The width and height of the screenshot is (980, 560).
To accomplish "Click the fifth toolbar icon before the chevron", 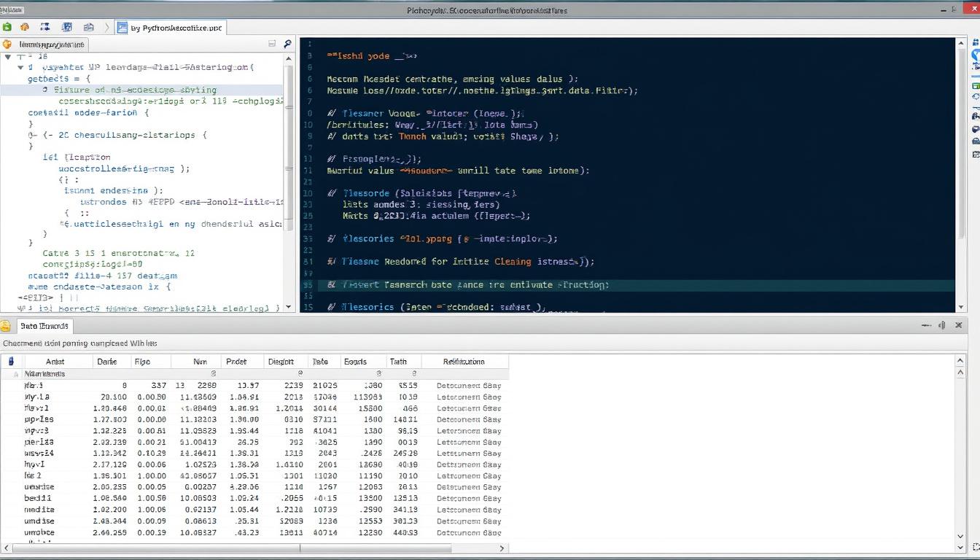I will point(87,27).
